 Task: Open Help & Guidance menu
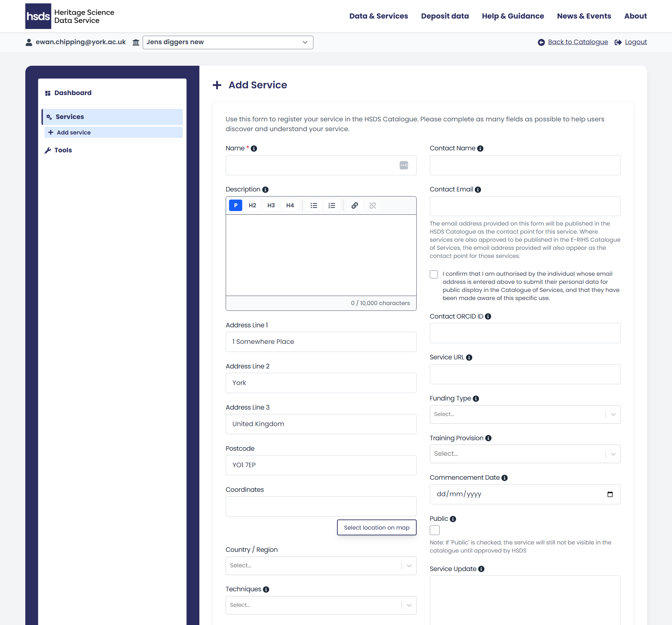513,16
